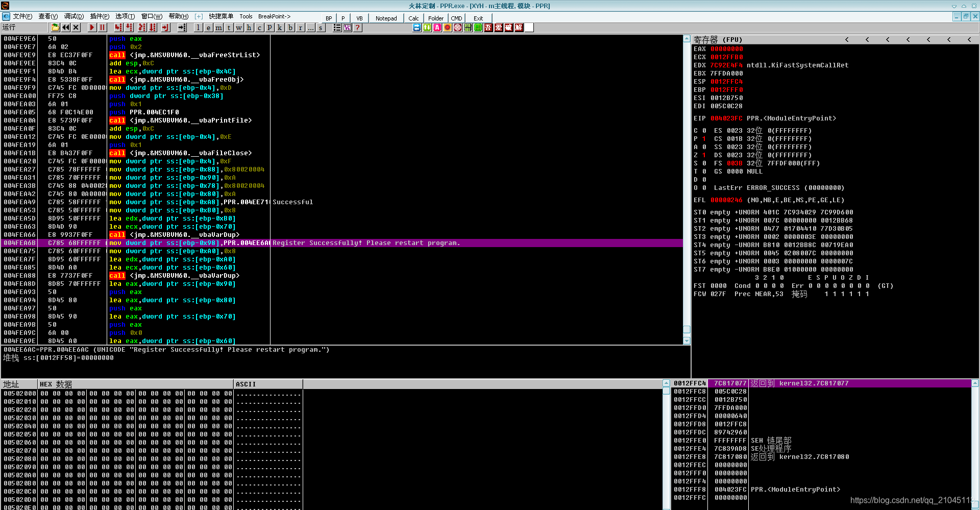Click the purple appearance grid icon
980x510 pixels.
(x=348, y=28)
